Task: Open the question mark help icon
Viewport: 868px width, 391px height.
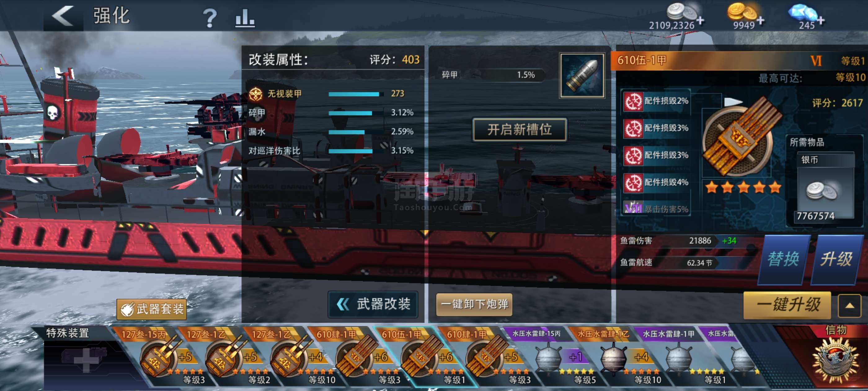Action: click(x=210, y=18)
